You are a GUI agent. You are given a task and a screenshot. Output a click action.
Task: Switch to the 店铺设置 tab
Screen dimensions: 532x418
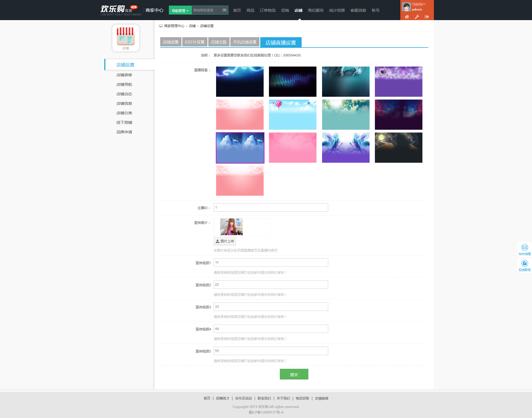coord(171,42)
